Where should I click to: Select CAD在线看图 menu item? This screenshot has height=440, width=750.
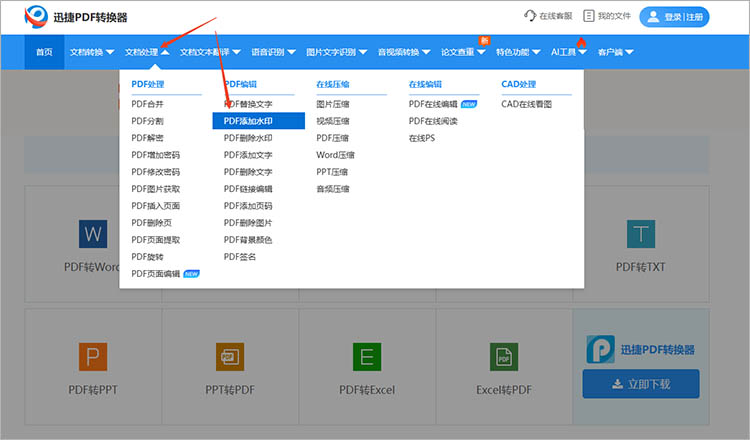[x=526, y=104]
